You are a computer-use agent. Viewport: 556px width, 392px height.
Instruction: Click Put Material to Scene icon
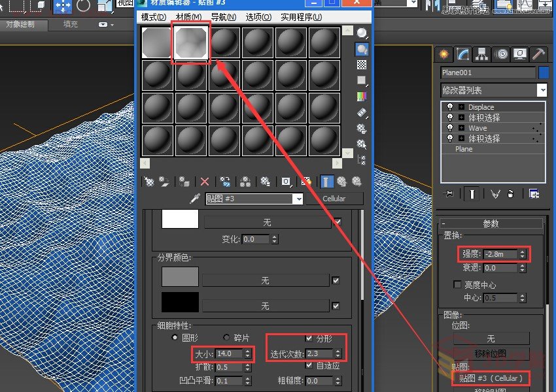pos(164,182)
